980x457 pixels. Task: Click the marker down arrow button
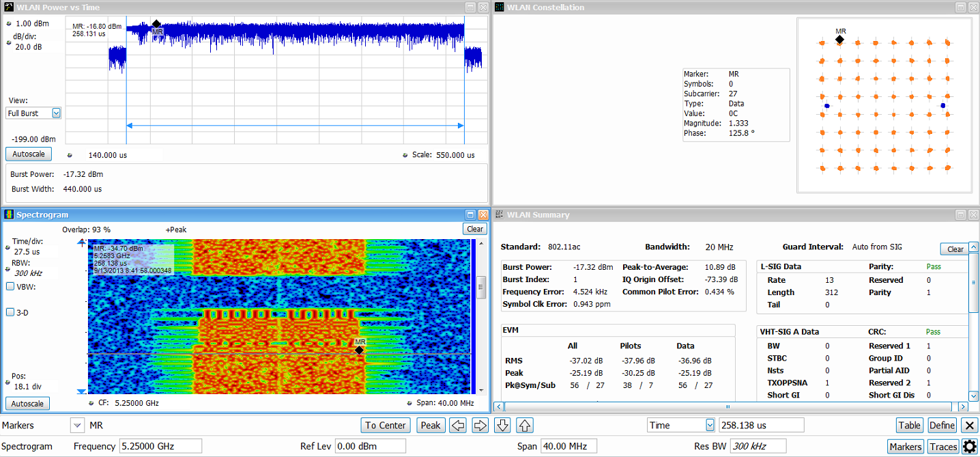pos(503,426)
